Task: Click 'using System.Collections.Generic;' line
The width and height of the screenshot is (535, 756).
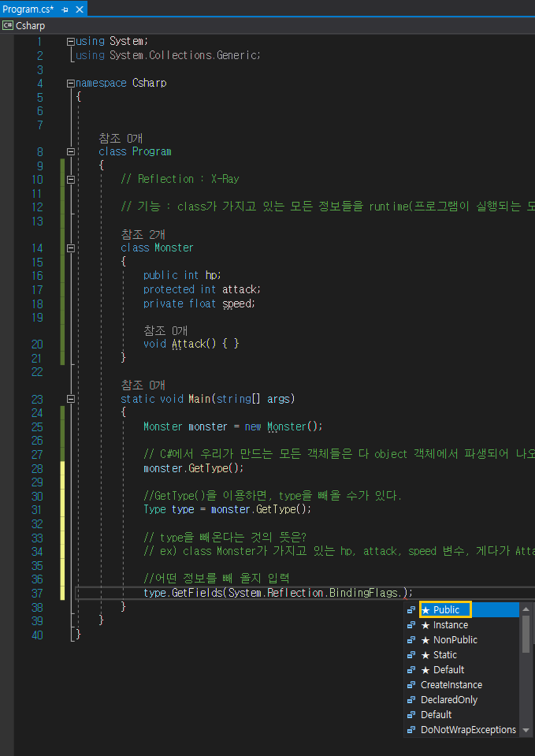Action: 168,55
